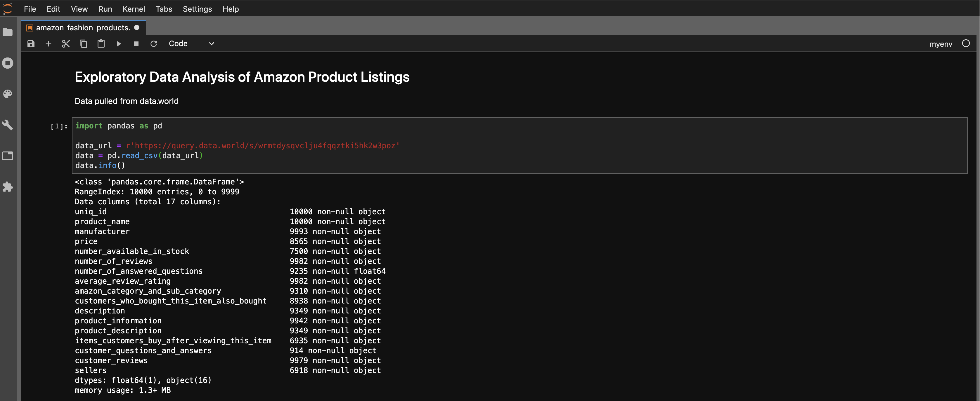Switch to the amazon_fashion_products notebook tab

[x=83, y=28]
